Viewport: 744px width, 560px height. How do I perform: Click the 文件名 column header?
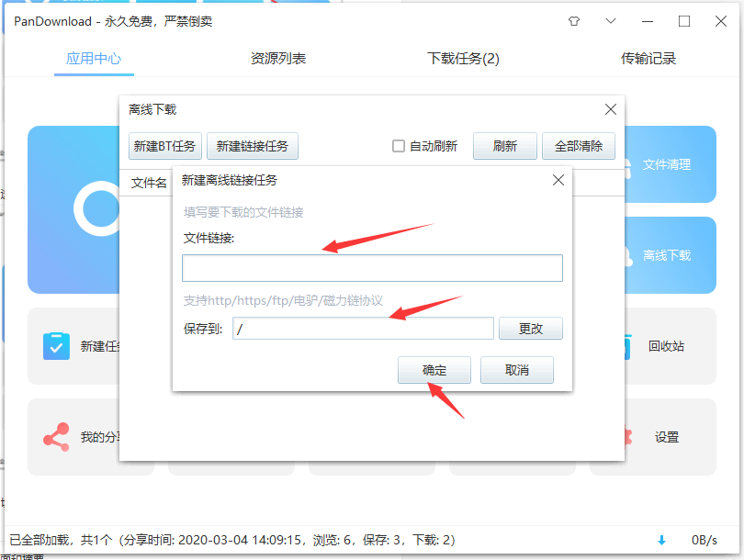pos(149,183)
